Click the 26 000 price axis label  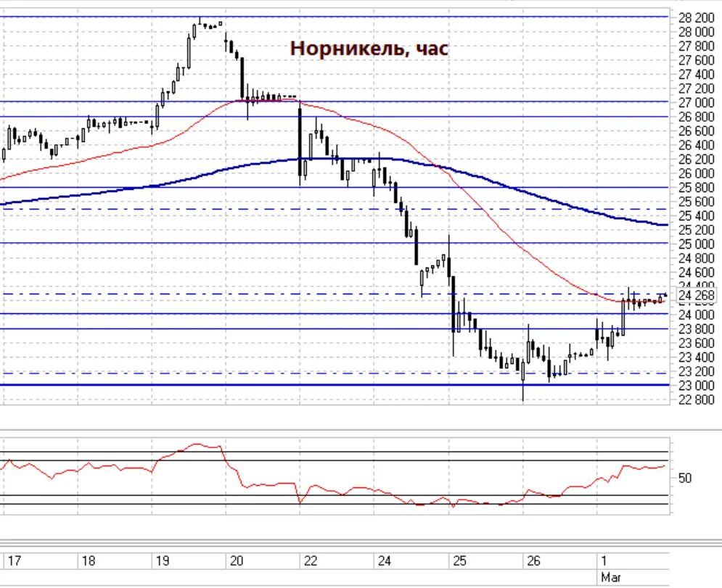(x=696, y=173)
